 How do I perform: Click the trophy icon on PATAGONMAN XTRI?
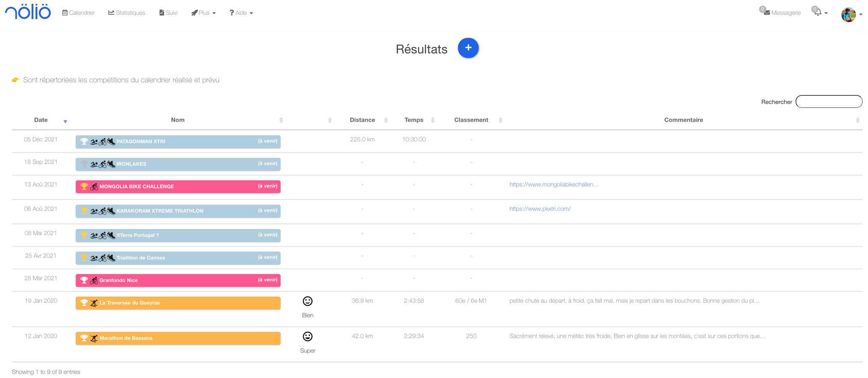84,142
